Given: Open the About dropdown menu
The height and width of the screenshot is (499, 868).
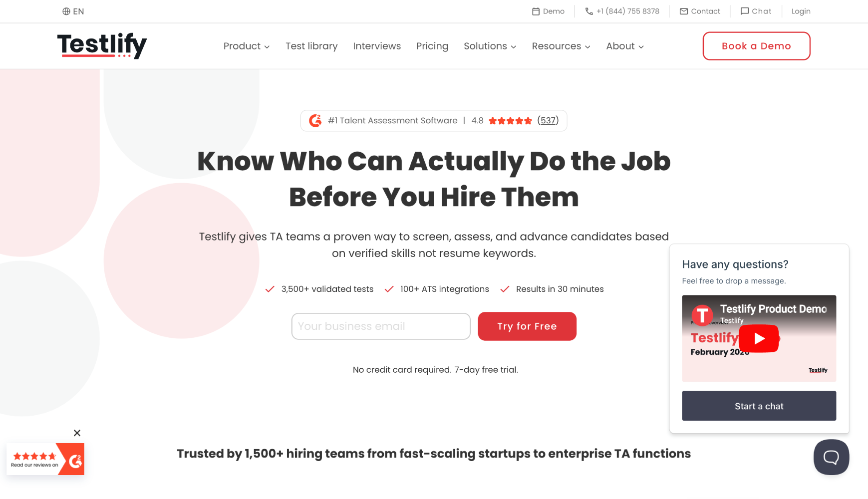Looking at the screenshot, I should point(625,46).
